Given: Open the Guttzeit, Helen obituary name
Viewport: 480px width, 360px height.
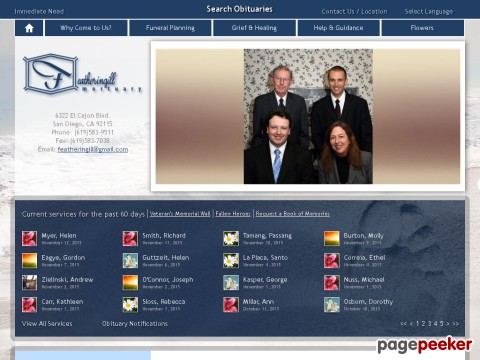Looking at the screenshot, I should pyautogui.click(x=166, y=258).
